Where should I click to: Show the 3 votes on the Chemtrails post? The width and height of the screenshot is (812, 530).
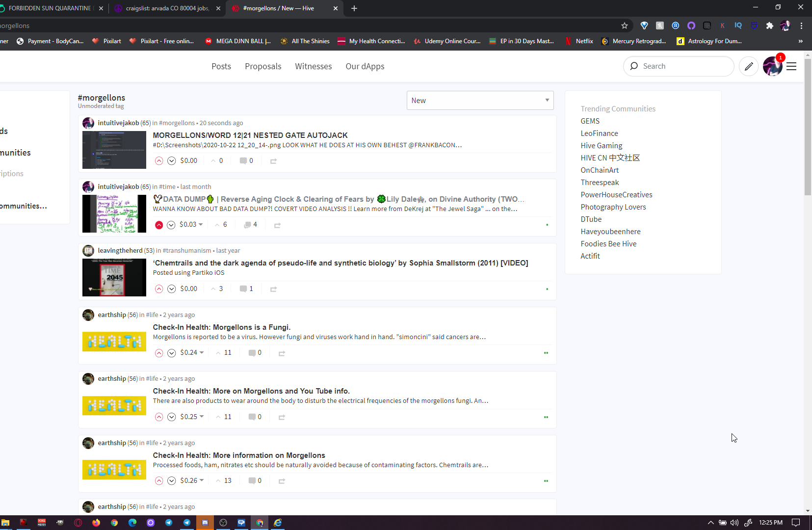coord(217,289)
